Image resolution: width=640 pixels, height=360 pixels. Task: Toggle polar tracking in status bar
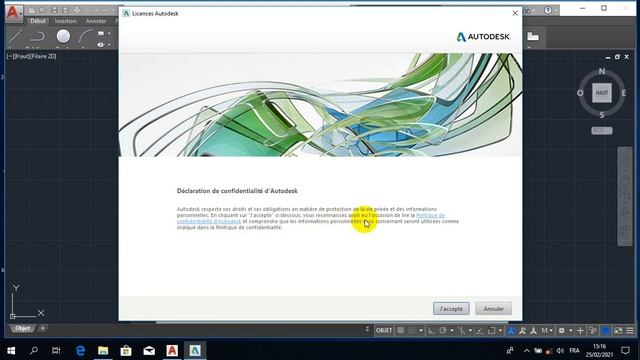[x=443, y=330]
